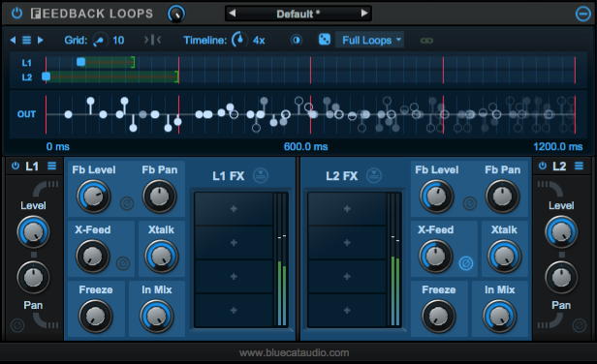Add effect in third L2 FX slot
This screenshot has width=597, height=364.
point(347,276)
